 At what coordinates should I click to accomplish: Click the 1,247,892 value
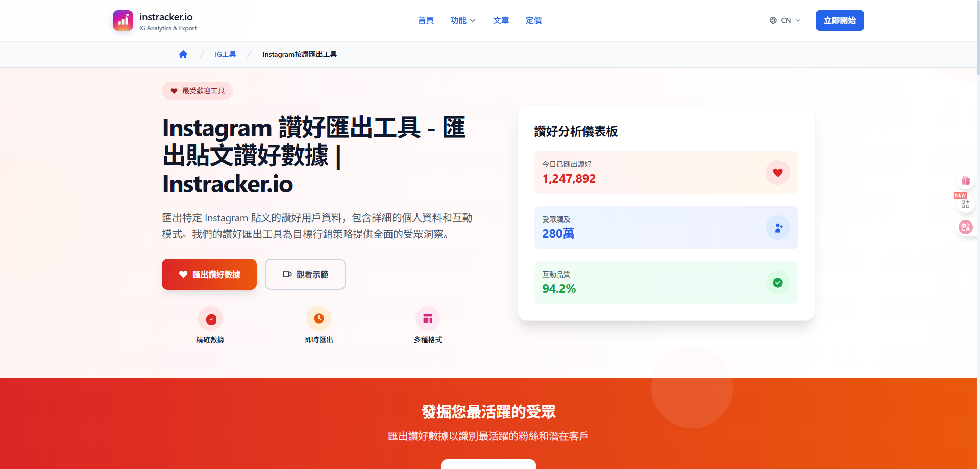tap(569, 179)
